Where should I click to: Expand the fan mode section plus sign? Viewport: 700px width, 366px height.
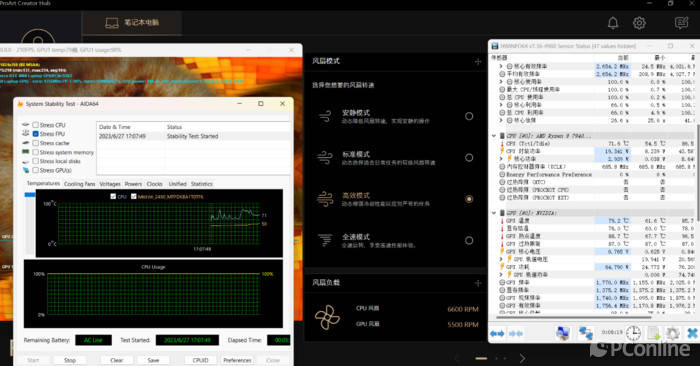[478, 62]
